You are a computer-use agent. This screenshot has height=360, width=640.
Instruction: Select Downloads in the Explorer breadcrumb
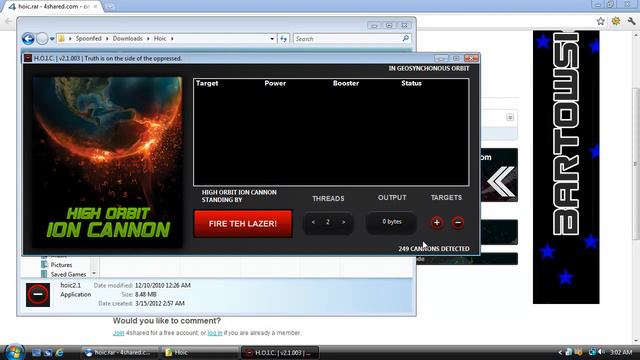pyautogui.click(x=128, y=38)
